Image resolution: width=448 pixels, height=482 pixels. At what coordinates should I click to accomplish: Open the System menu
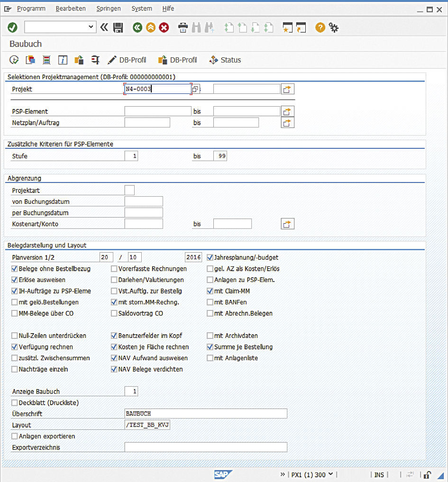[141, 8]
